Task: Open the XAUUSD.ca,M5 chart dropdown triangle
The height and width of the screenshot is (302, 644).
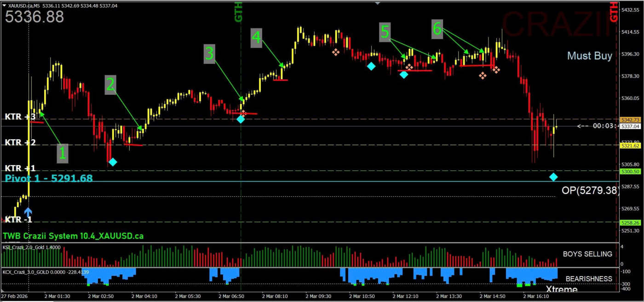Action: coord(4,6)
